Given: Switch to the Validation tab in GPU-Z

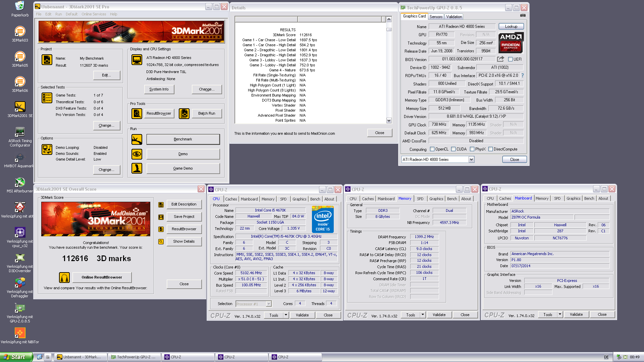Looking at the screenshot, I should click(x=454, y=16).
